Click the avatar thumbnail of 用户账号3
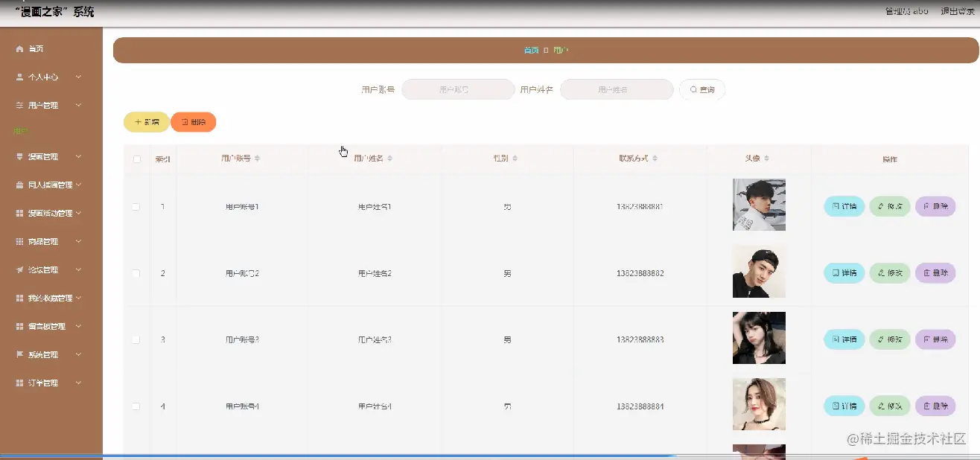The height and width of the screenshot is (460, 980). pos(759,338)
